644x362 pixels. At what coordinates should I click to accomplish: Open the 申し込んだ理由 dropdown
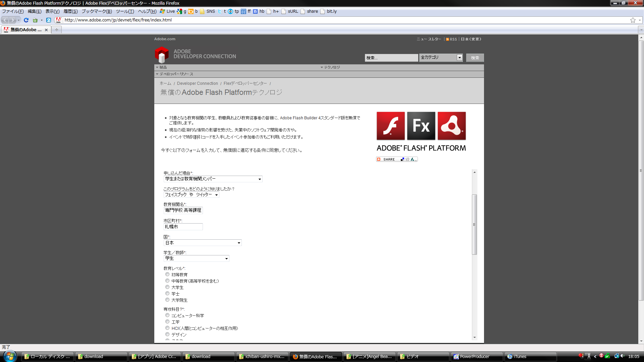213,179
